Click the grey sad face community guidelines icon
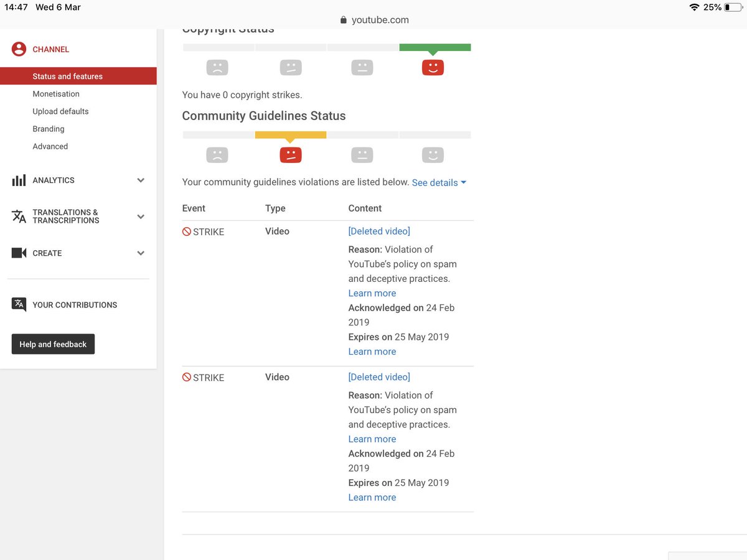The width and height of the screenshot is (747, 560). click(217, 155)
